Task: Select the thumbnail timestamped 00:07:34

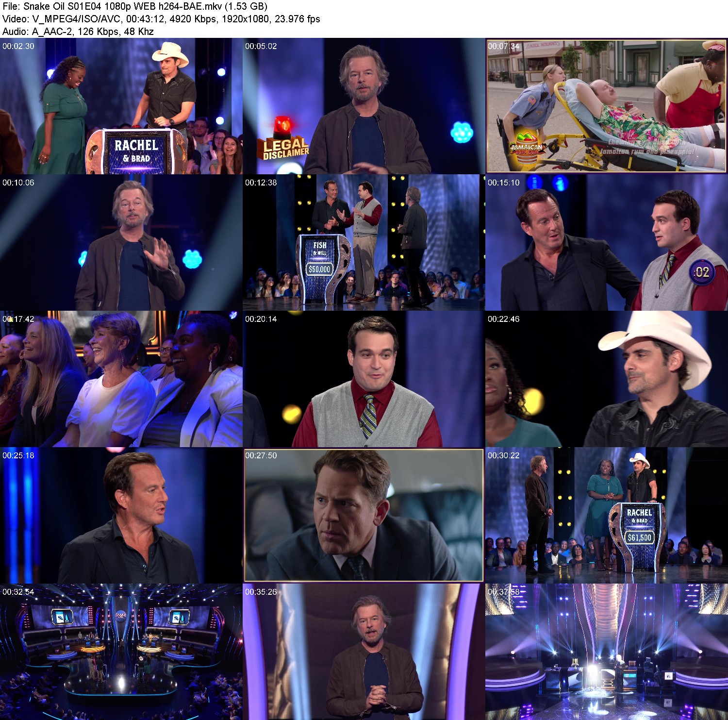Action: tap(607, 106)
